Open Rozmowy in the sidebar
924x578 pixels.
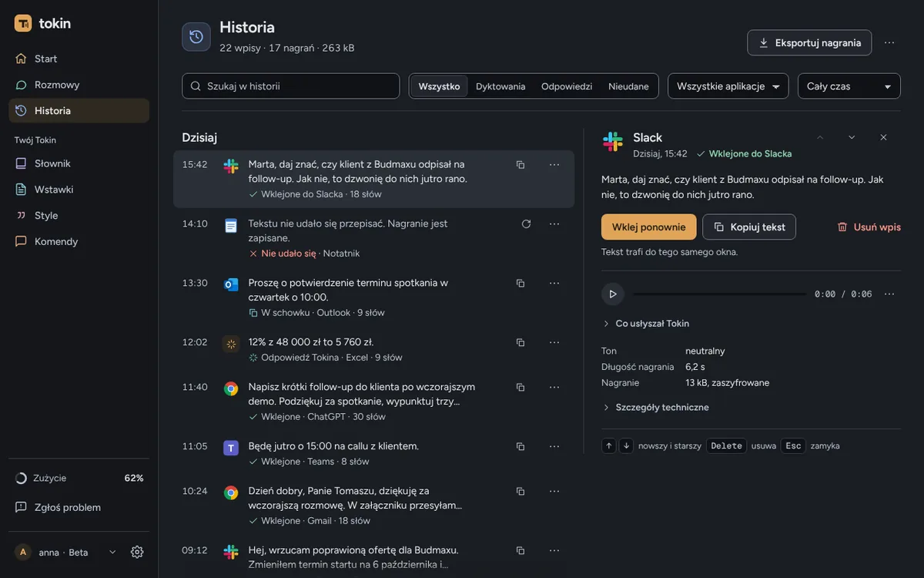[x=79, y=85]
